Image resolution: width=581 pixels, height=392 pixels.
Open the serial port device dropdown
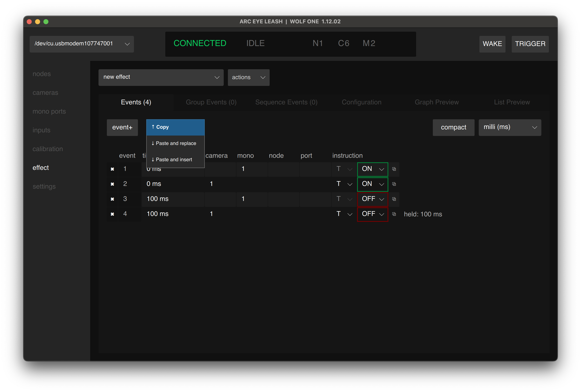point(82,44)
